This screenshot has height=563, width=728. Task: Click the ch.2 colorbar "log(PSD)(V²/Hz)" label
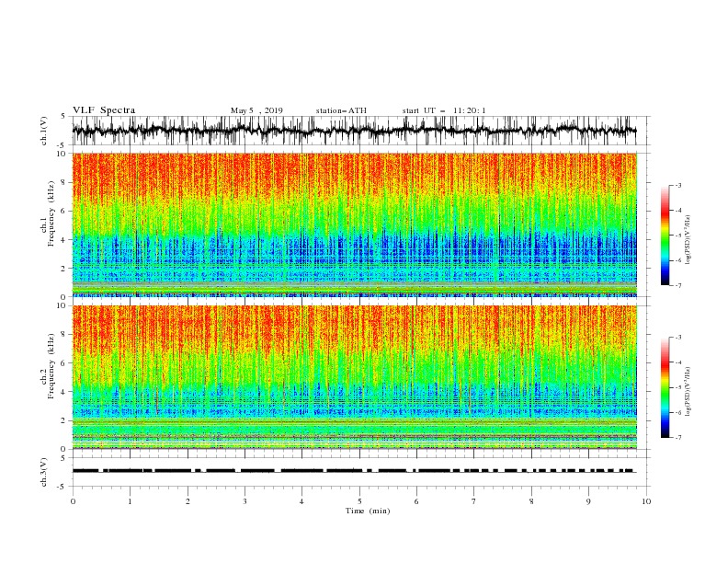click(688, 392)
